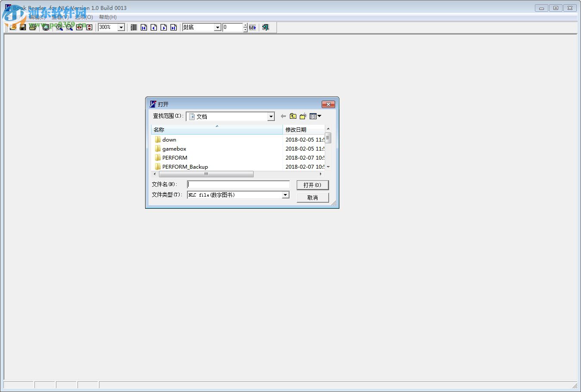Open the 选项(O) menu
Image resolution: width=581 pixels, height=392 pixels.
(84, 17)
